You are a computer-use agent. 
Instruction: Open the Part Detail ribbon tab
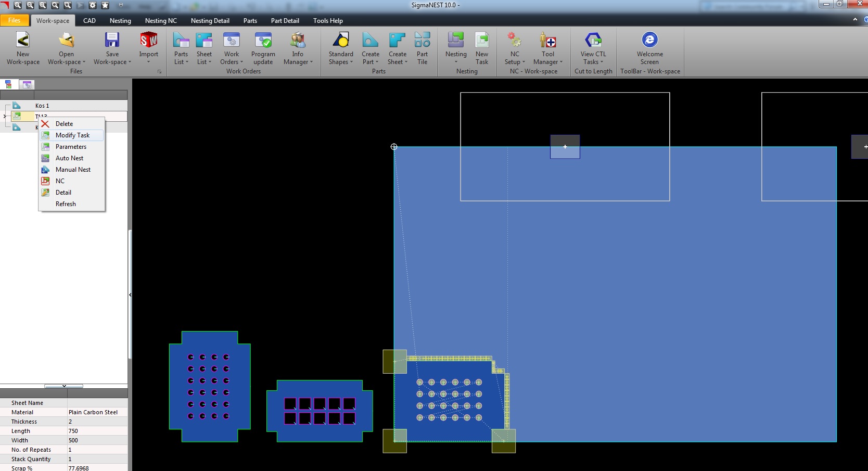click(x=285, y=21)
